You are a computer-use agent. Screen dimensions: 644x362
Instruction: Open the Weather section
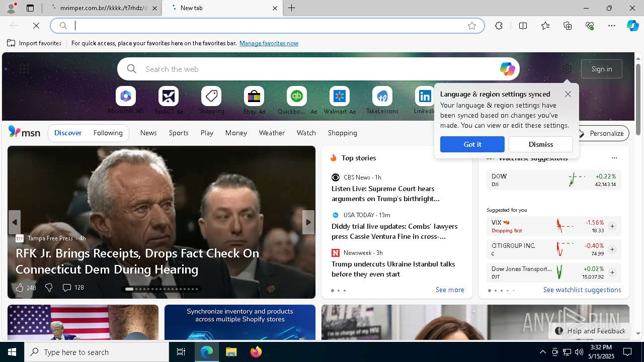coord(272,133)
